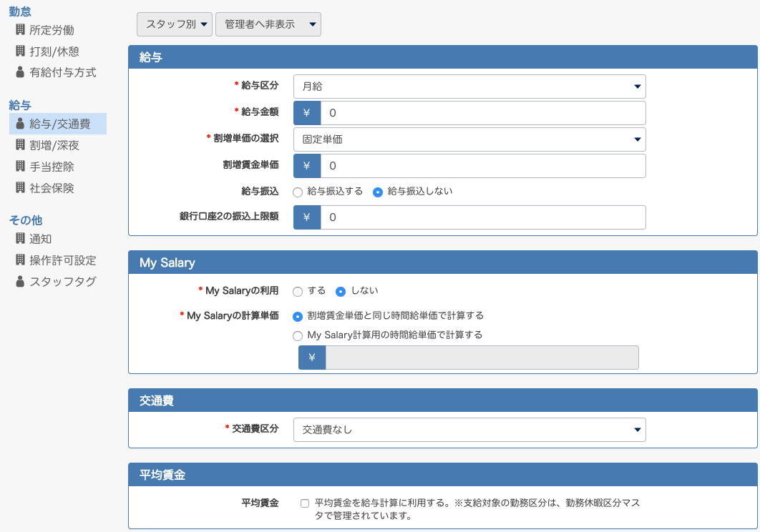Go to 打刻/休憩 settings

click(54, 51)
